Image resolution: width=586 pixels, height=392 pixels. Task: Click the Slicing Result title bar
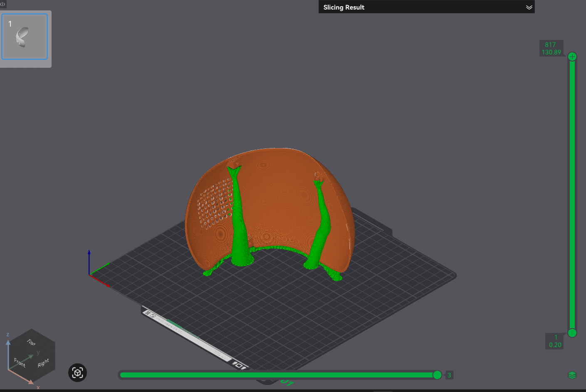(344, 7)
